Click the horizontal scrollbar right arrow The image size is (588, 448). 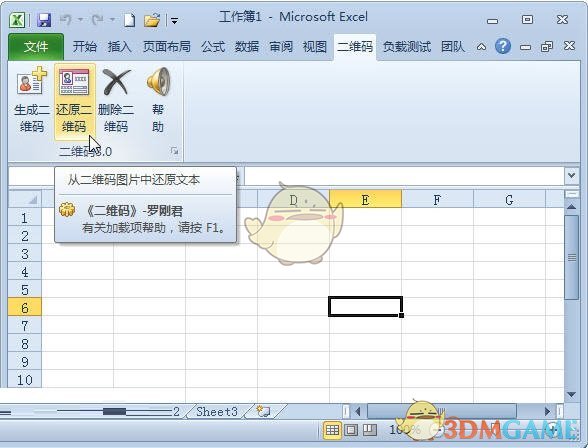(x=548, y=412)
